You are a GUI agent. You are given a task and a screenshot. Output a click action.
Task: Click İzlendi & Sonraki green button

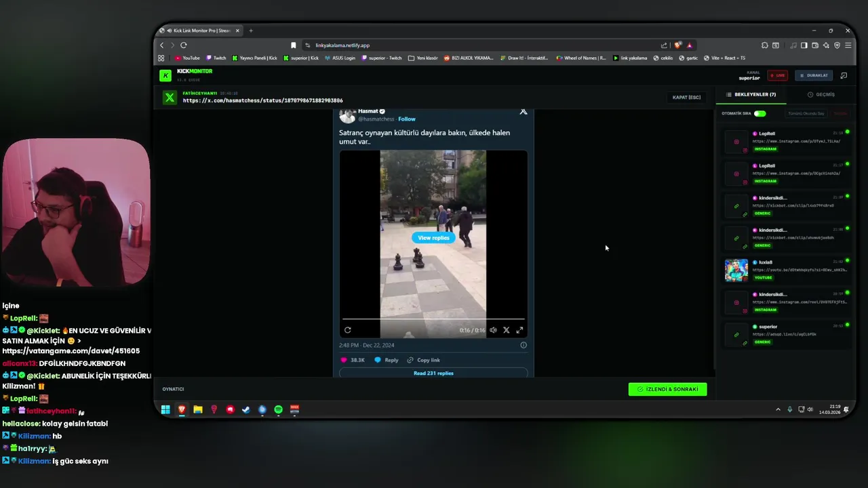click(x=667, y=389)
